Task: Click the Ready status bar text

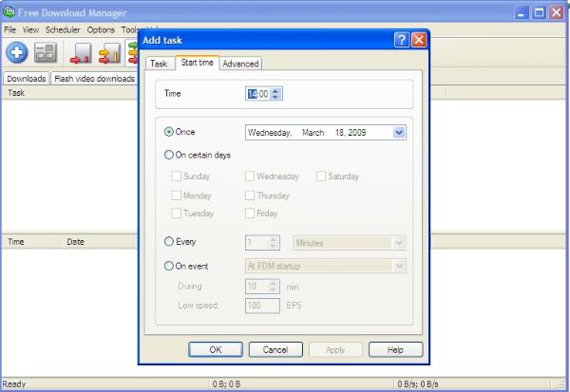Action: pyautogui.click(x=14, y=384)
